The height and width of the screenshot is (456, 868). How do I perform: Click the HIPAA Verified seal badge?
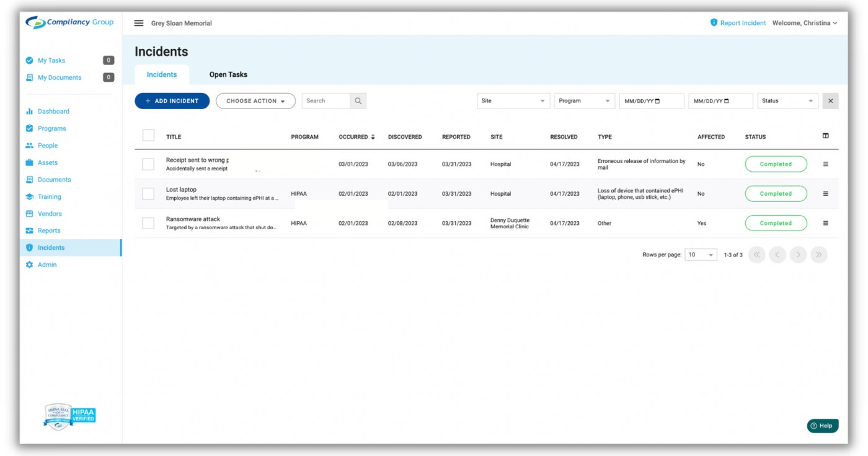(69, 416)
